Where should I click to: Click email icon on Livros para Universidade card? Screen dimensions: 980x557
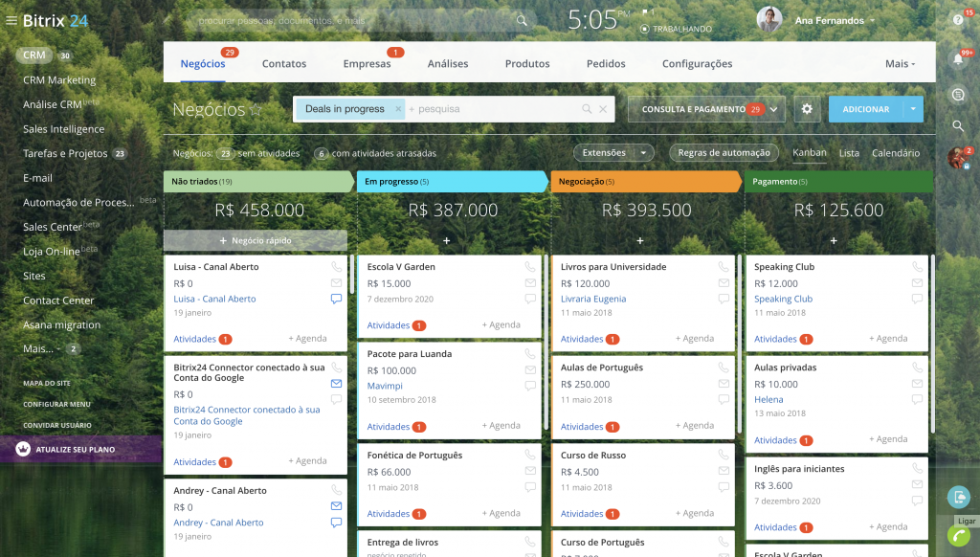[723, 283]
